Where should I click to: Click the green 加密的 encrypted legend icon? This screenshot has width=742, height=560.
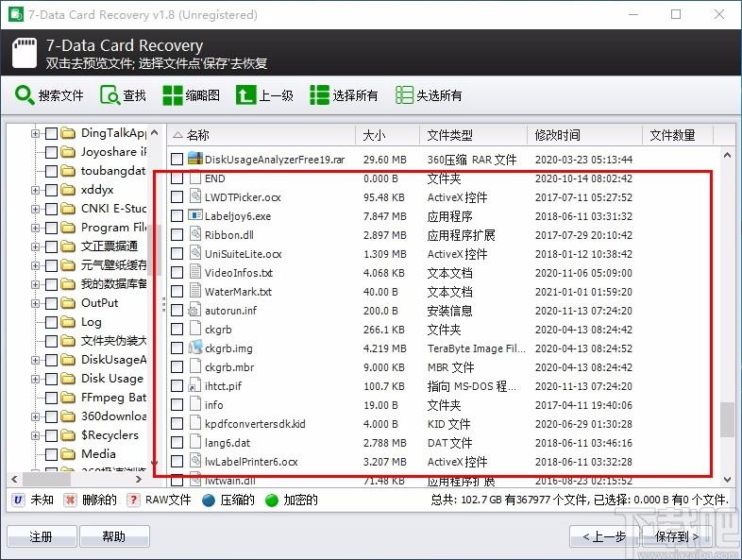272,500
